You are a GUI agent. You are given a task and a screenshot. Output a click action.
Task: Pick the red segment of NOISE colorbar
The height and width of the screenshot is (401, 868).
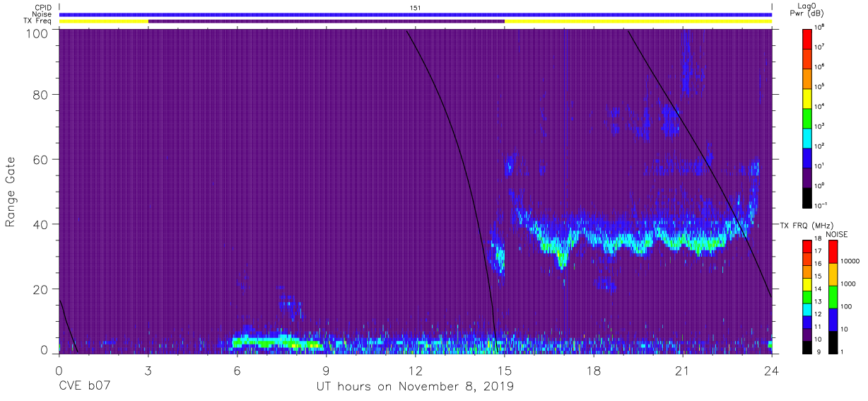pos(833,251)
